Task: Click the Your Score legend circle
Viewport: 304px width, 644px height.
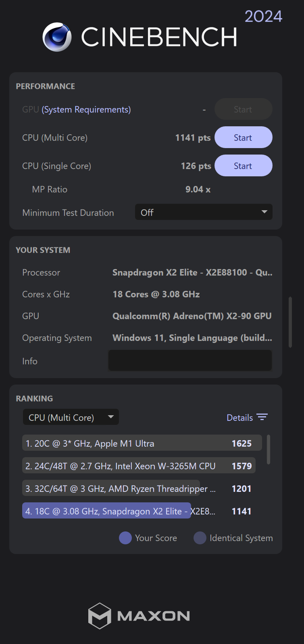Action: pos(125,538)
